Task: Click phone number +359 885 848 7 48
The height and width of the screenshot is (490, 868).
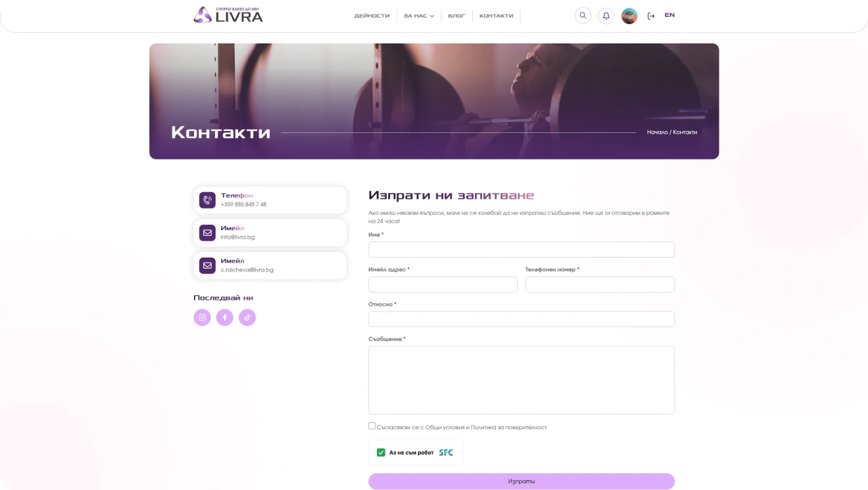Action: coord(244,204)
